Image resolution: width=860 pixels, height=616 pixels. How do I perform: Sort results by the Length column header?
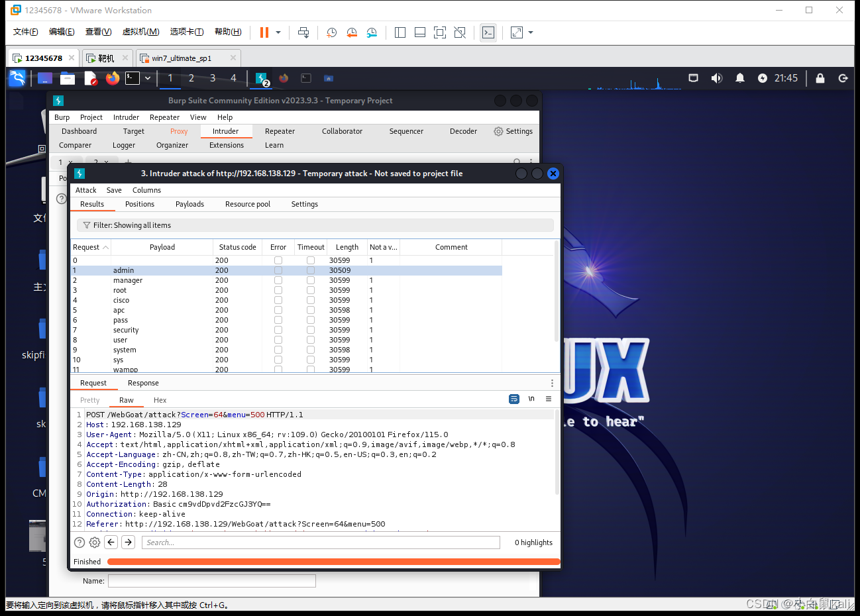tap(347, 247)
